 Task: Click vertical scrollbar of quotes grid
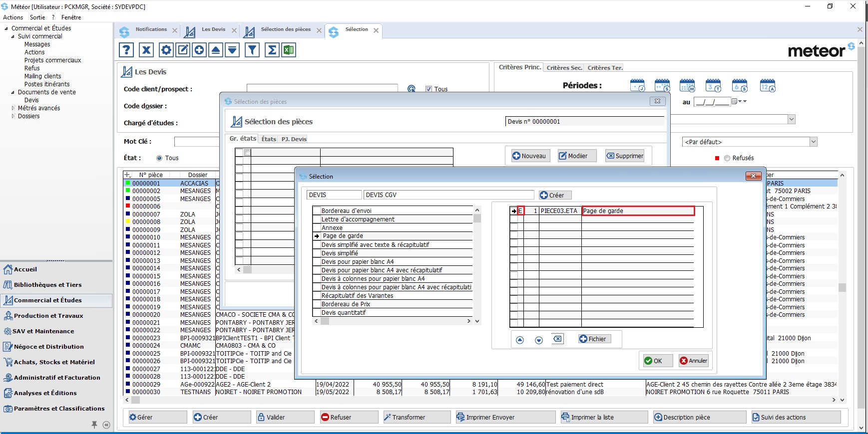click(842, 287)
